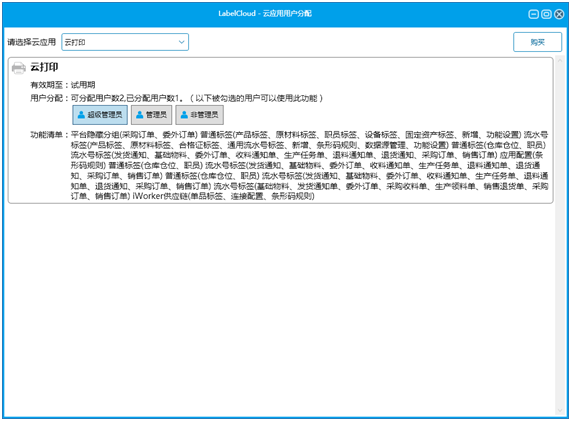Click the 购买 purchase button
The height and width of the screenshot is (421, 571).
pyautogui.click(x=537, y=42)
